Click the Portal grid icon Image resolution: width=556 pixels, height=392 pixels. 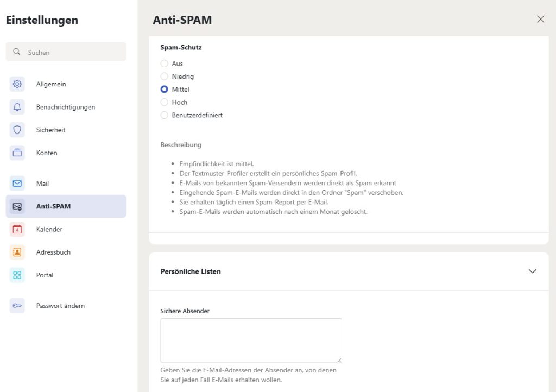pyautogui.click(x=17, y=275)
